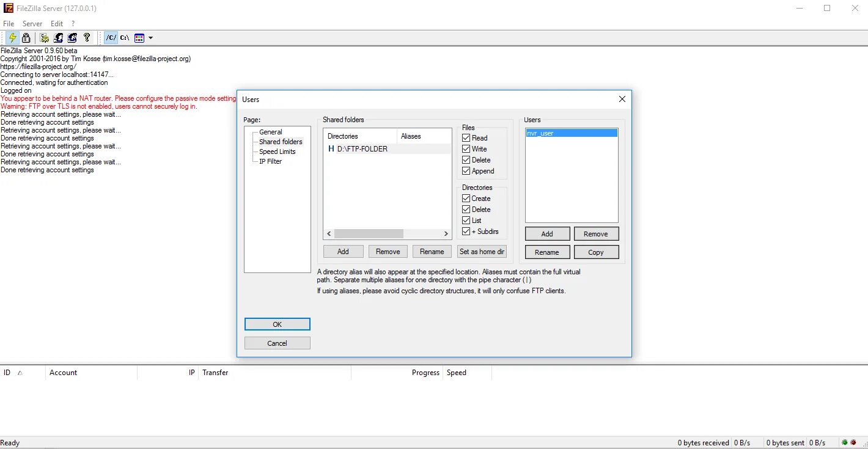Click the directory list scroll left arrow
Screen dimensions: 868x449
[329, 233]
